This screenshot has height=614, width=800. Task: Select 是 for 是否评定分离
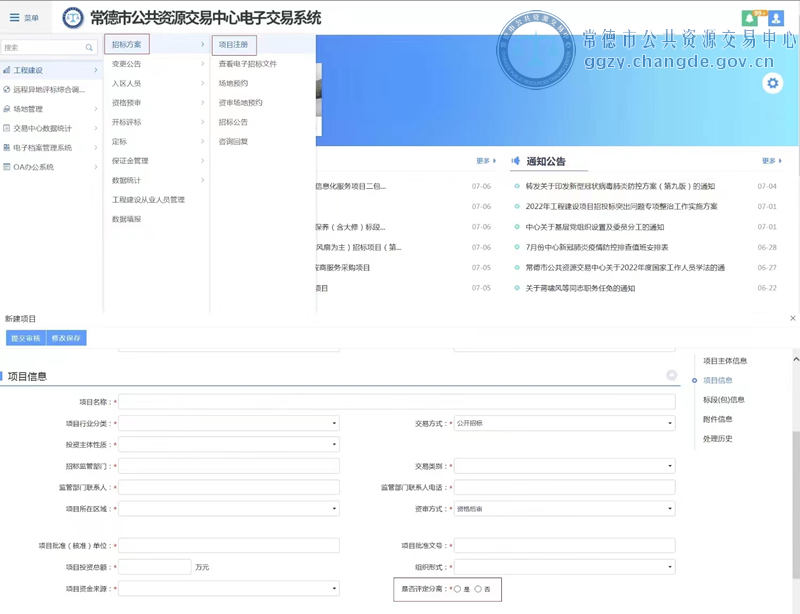[458, 589]
